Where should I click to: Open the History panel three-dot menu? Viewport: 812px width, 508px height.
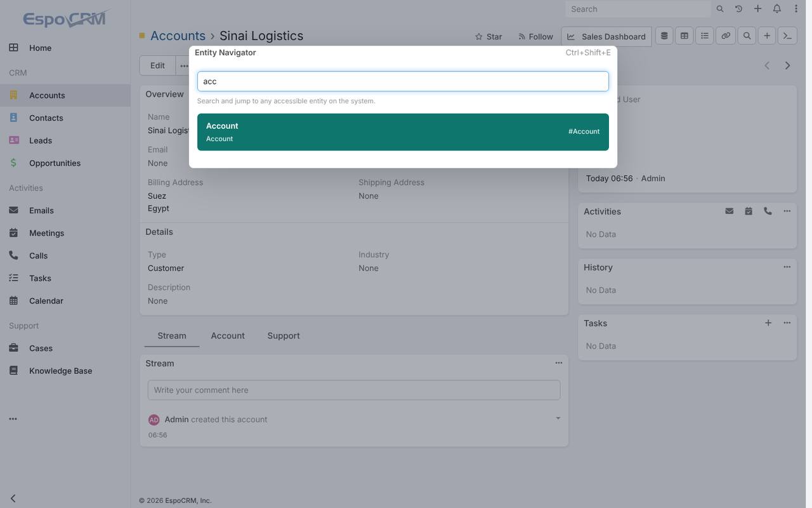click(x=787, y=267)
